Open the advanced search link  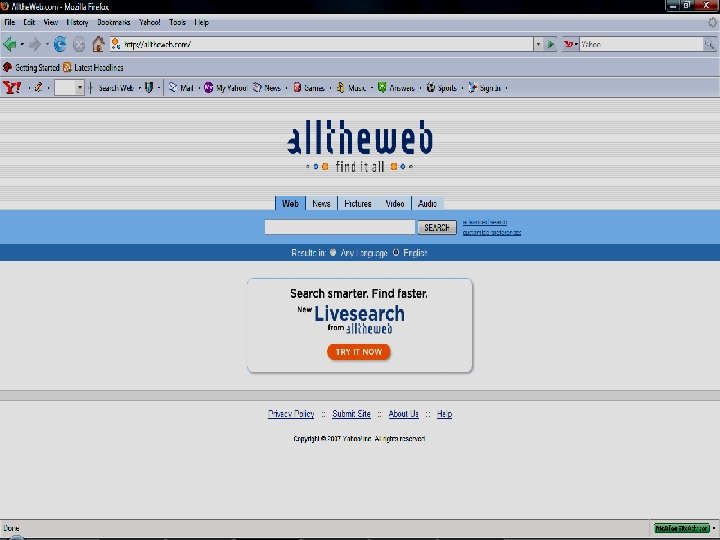click(485, 222)
